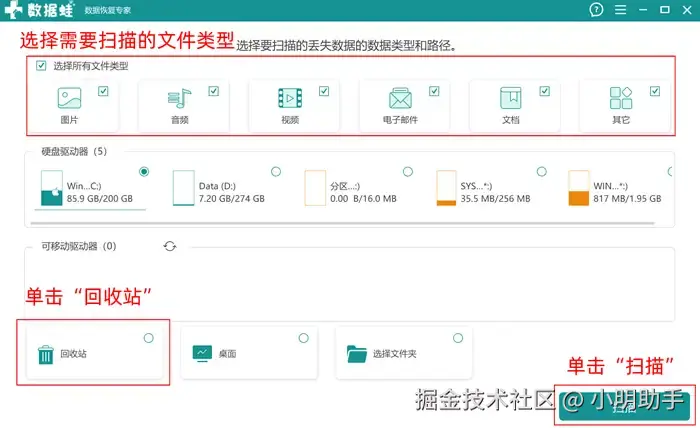The width and height of the screenshot is (700, 428).
Task: Click the Win C: drive icon
Action: 52,188
